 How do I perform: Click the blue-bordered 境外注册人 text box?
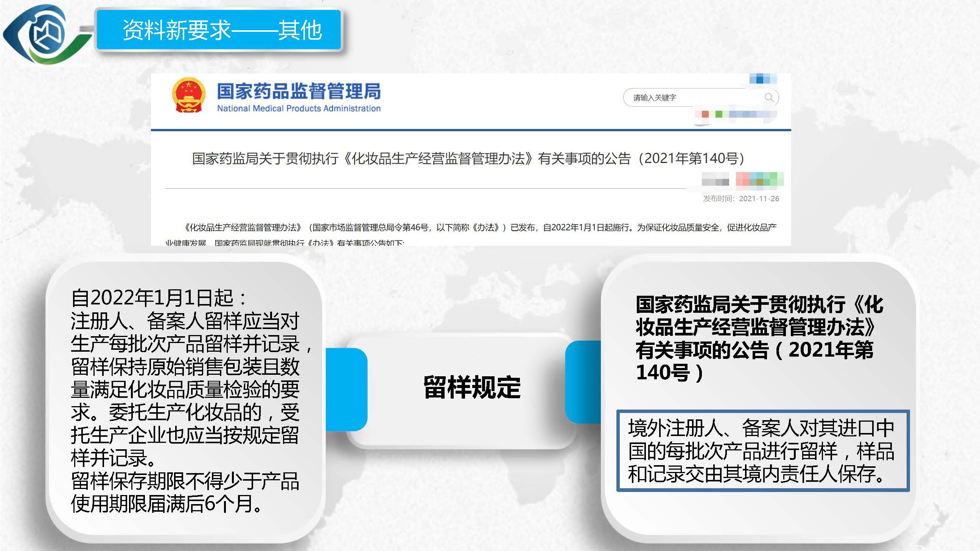[x=762, y=451]
